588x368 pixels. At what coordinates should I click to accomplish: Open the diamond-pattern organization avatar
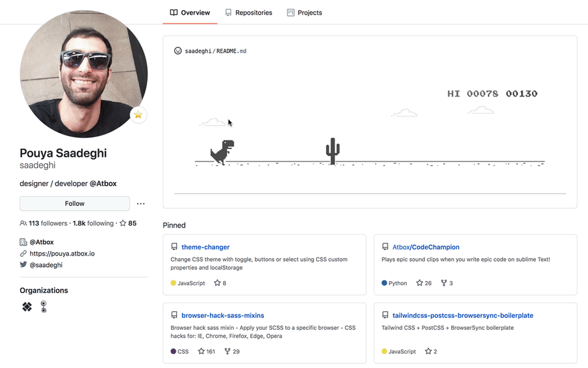(27, 307)
